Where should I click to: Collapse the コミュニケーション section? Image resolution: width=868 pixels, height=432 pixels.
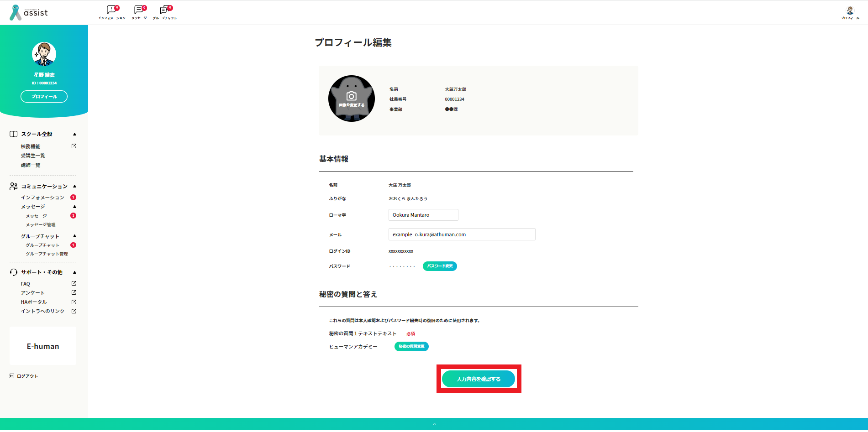(x=74, y=186)
